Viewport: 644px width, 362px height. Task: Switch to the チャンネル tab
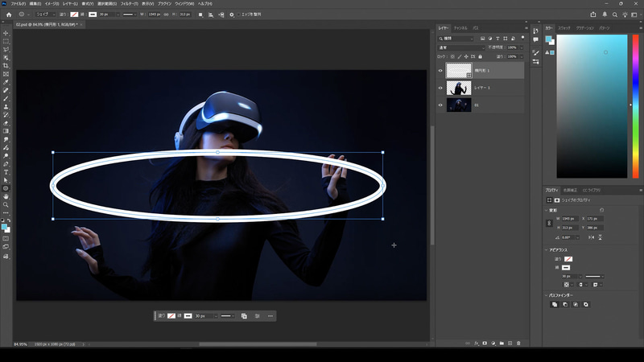[x=460, y=28]
